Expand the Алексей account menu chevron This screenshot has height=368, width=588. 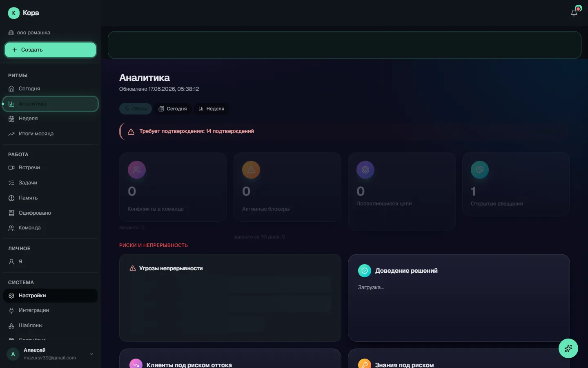91,354
